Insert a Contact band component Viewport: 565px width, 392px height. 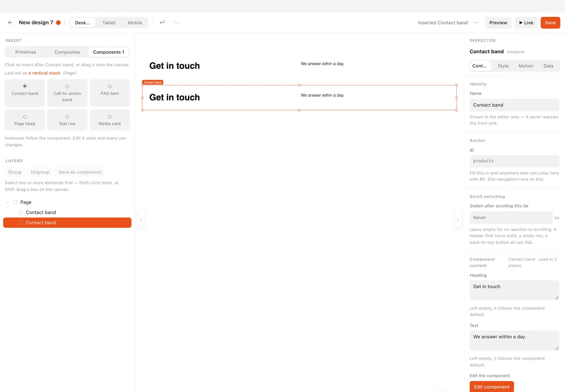click(x=25, y=93)
